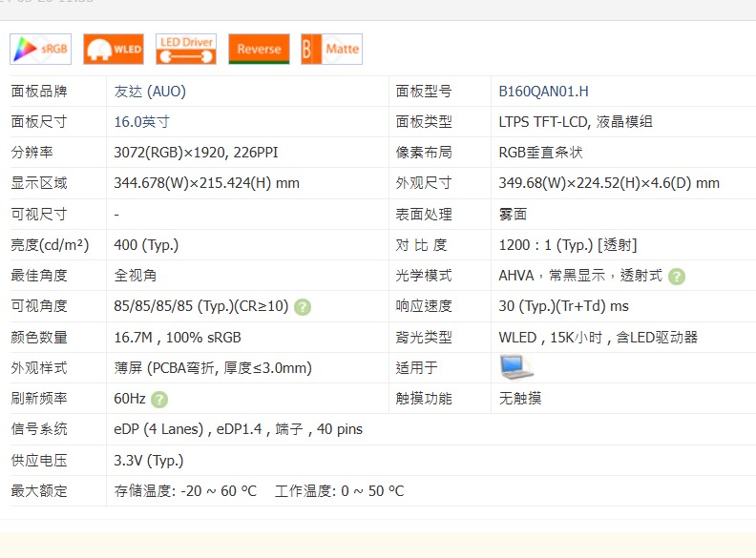Click the 供应电压 row label
756x558 pixels.
tap(39, 461)
